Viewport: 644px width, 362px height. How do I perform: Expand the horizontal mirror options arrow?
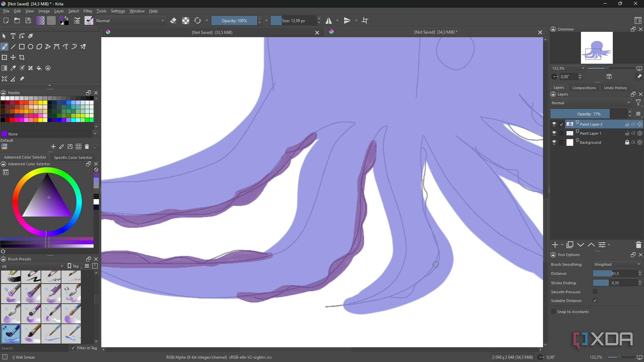(x=337, y=20)
